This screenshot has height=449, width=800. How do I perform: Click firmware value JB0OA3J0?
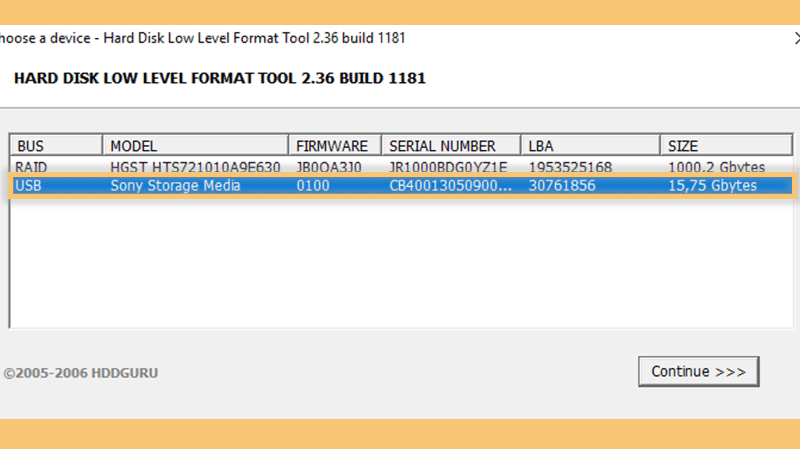click(x=329, y=167)
